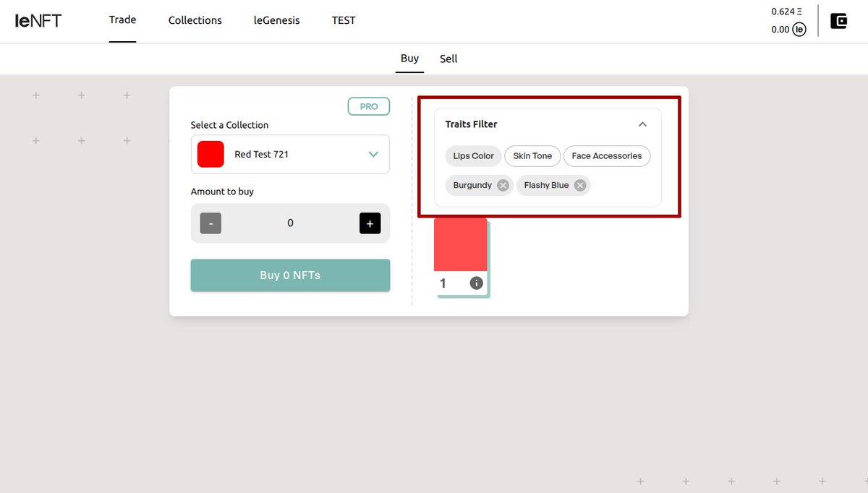Open the Collections page
This screenshot has width=868, height=493.
click(x=195, y=20)
